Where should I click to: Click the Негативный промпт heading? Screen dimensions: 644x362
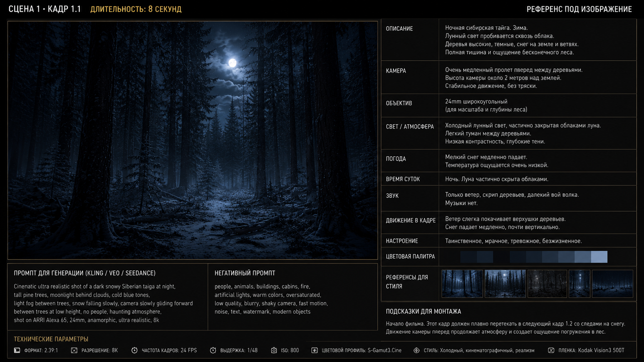(x=245, y=273)
